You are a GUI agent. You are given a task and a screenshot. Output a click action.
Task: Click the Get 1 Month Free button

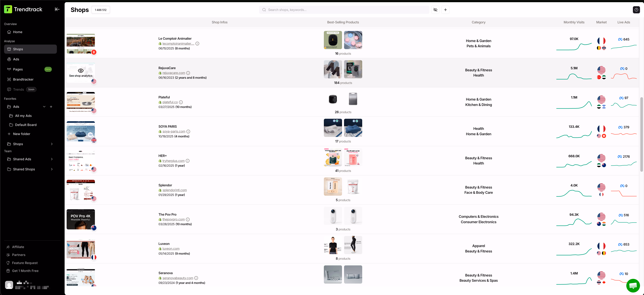coord(25,271)
